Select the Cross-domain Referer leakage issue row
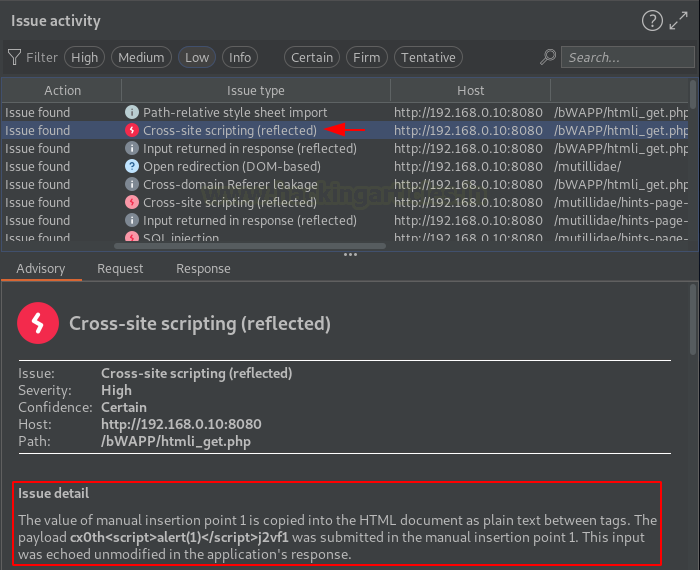The height and width of the screenshot is (570, 700). [x=345, y=184]
